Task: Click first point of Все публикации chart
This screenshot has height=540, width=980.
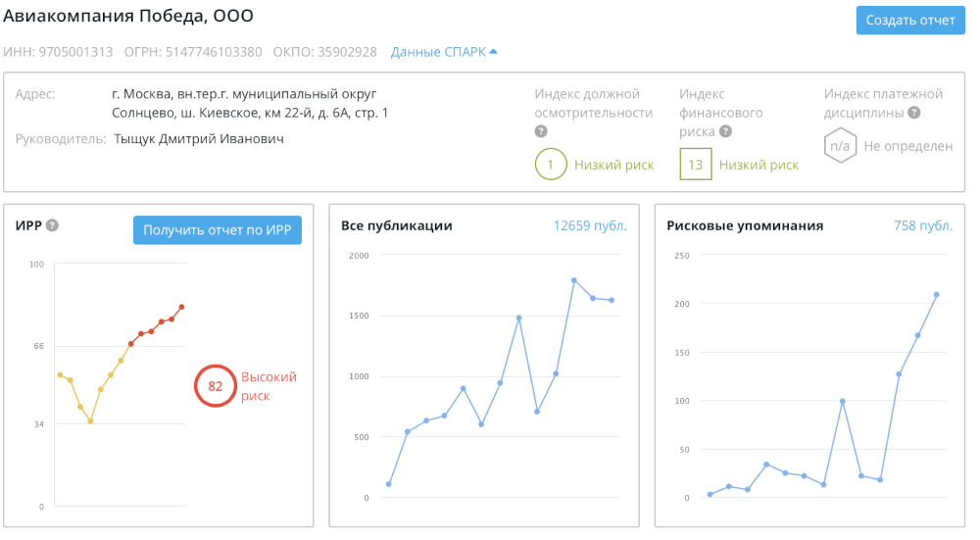Action: [x=389, y=484]
